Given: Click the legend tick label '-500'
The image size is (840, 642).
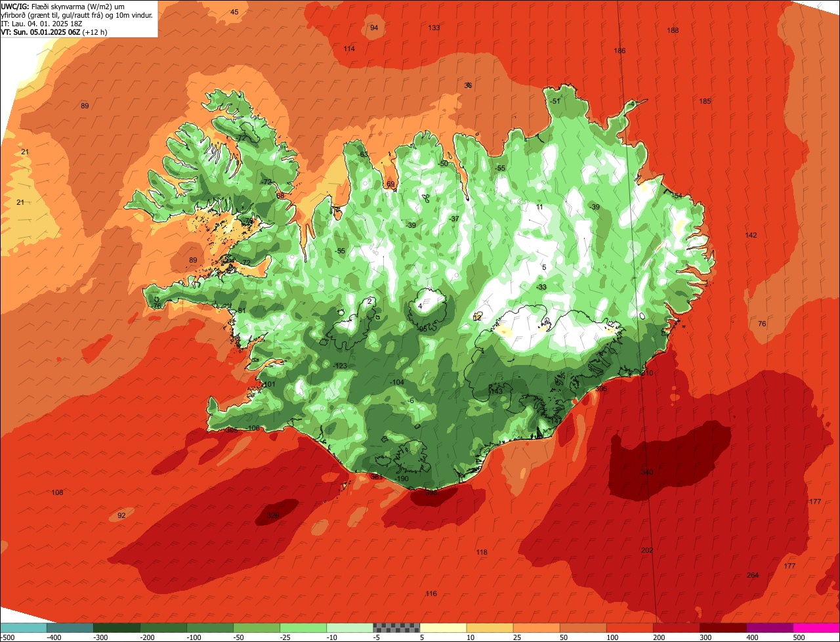Looking at the screenshot, I should 9,637.
